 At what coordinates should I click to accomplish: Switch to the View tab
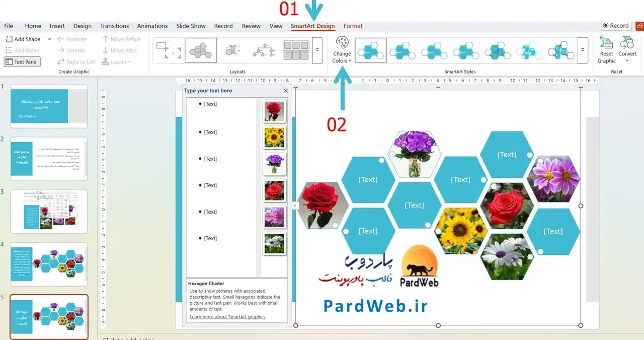276,26
